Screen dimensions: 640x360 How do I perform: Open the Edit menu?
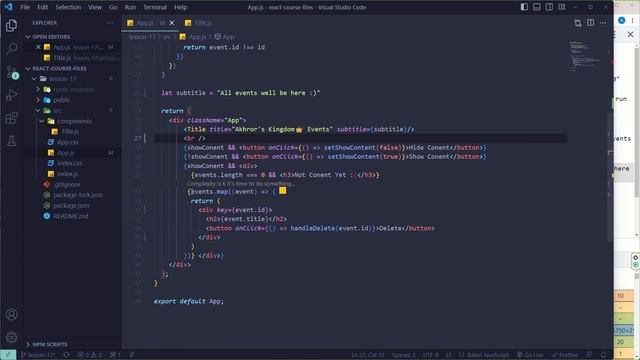click(42, 7)
